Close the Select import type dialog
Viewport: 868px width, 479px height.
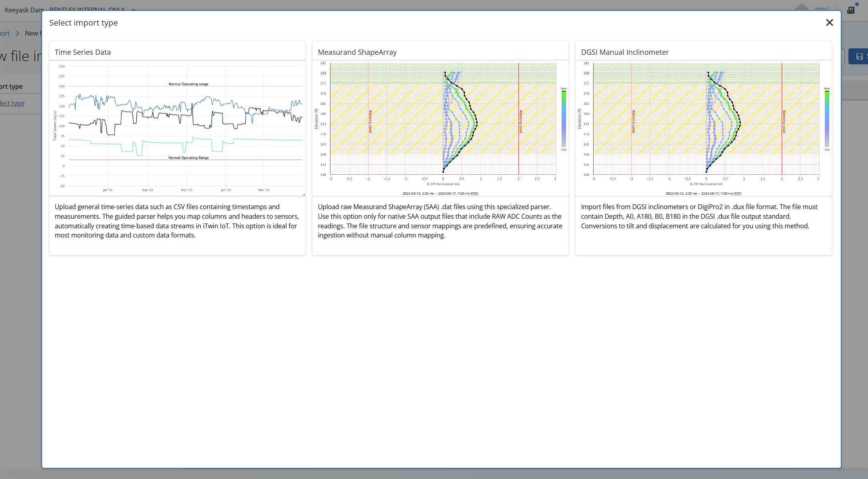point(829,23)
